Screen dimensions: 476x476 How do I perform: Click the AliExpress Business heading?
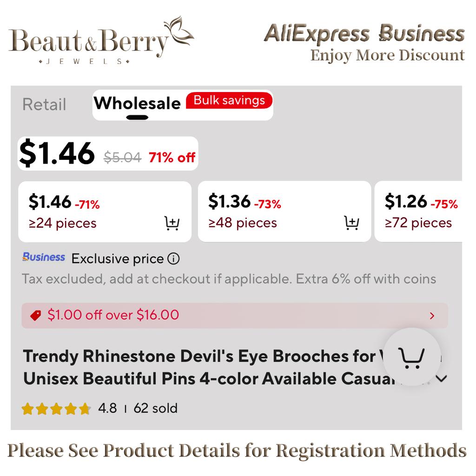[364, 34]
